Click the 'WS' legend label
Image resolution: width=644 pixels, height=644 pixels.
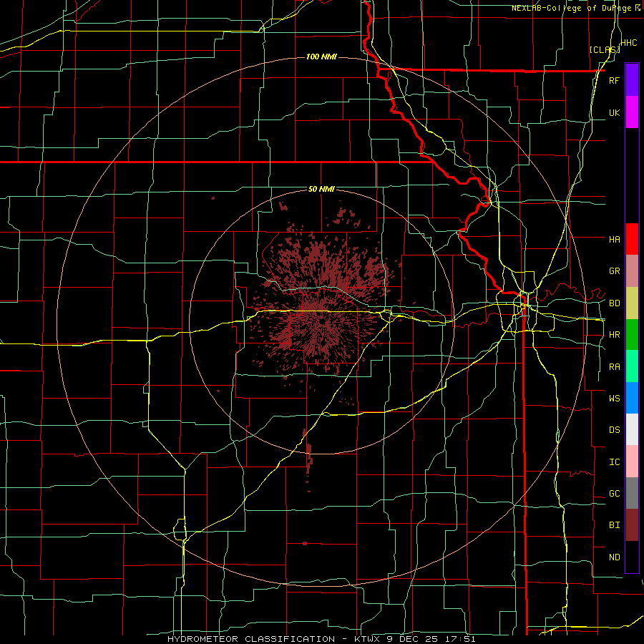coord(614,399)
